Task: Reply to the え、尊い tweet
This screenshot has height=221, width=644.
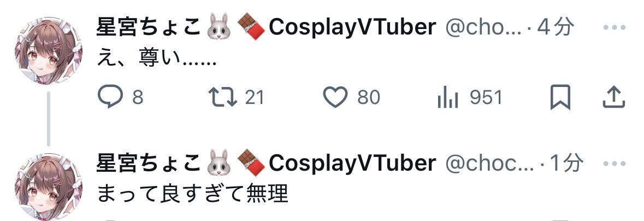Action: coord(110,97)
